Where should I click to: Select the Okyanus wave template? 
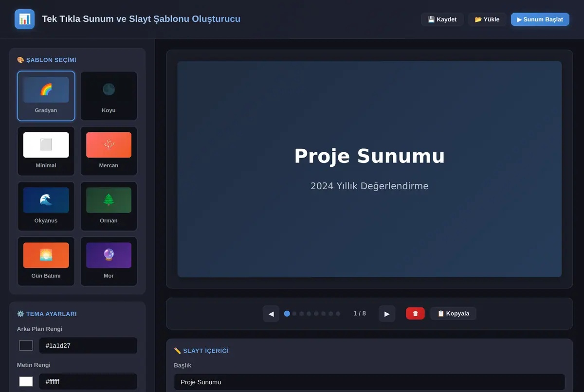(46, 206)
